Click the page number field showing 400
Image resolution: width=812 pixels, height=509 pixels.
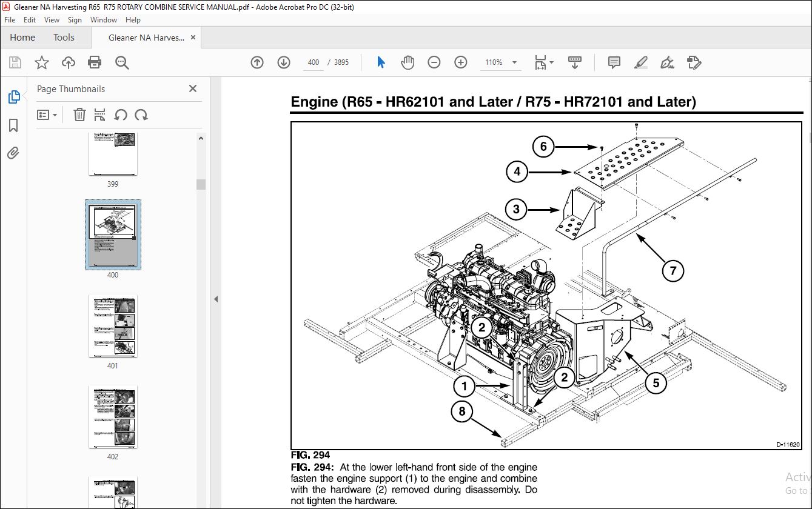tap(314, 62)
